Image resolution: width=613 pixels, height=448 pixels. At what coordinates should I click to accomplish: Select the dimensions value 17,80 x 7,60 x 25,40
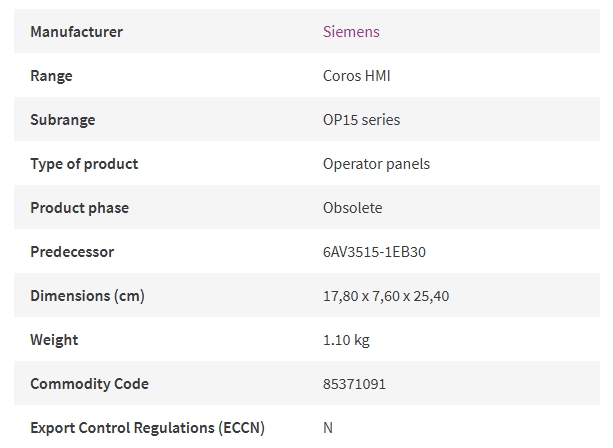[386, 296]
